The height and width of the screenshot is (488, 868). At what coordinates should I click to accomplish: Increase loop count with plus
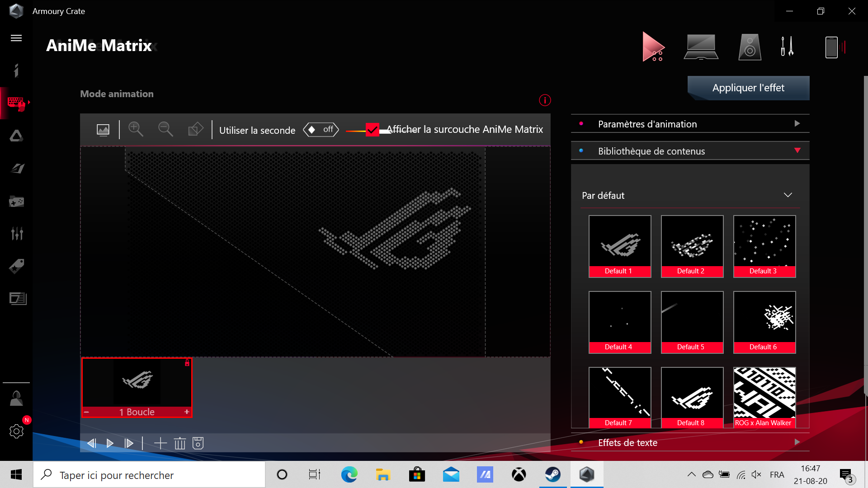coord(187,412)
